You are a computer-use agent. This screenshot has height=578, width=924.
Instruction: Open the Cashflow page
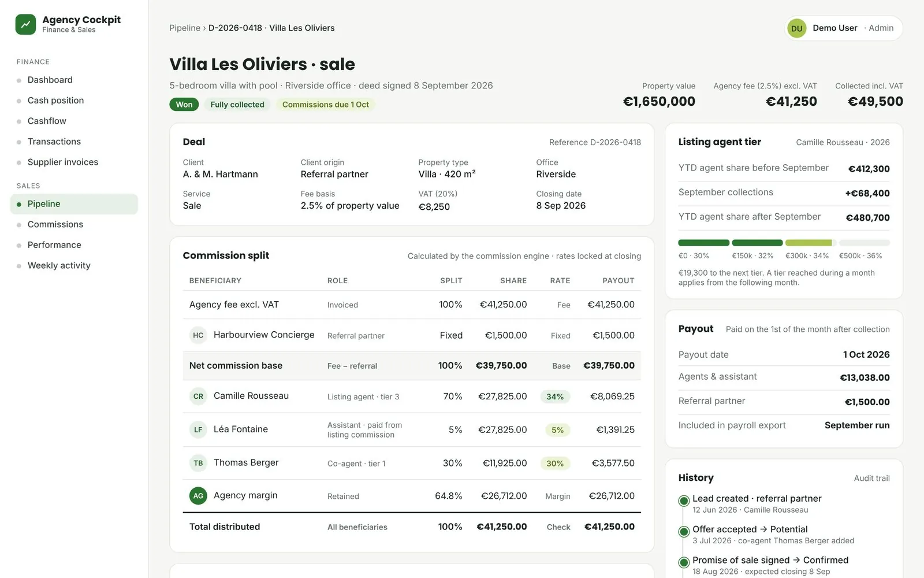[74, 121]
